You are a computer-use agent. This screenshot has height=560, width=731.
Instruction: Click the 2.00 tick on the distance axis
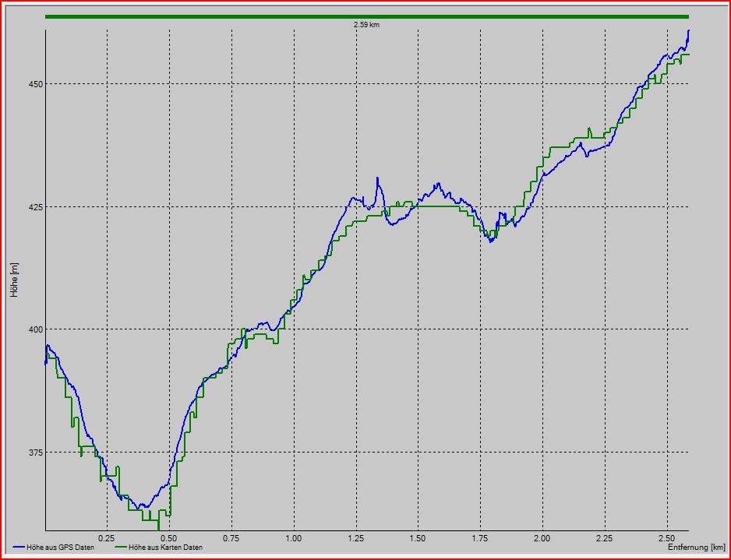542,538
